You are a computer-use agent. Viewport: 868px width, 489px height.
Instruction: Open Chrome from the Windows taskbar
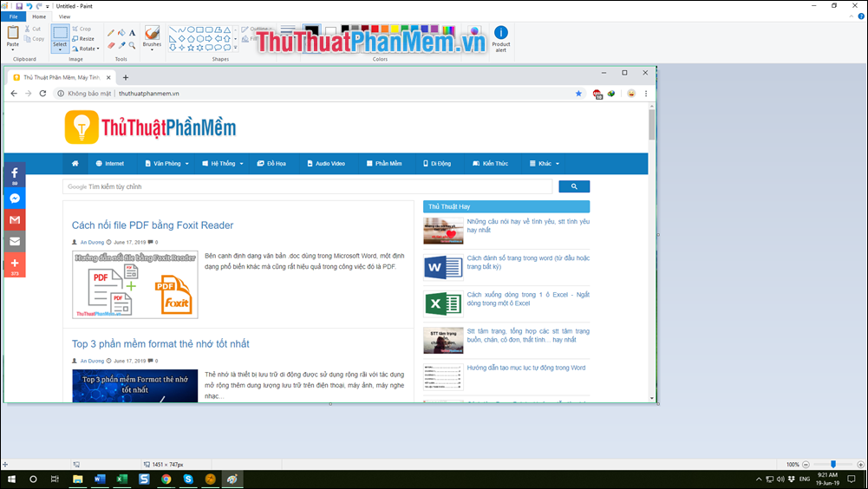[166, 479]
